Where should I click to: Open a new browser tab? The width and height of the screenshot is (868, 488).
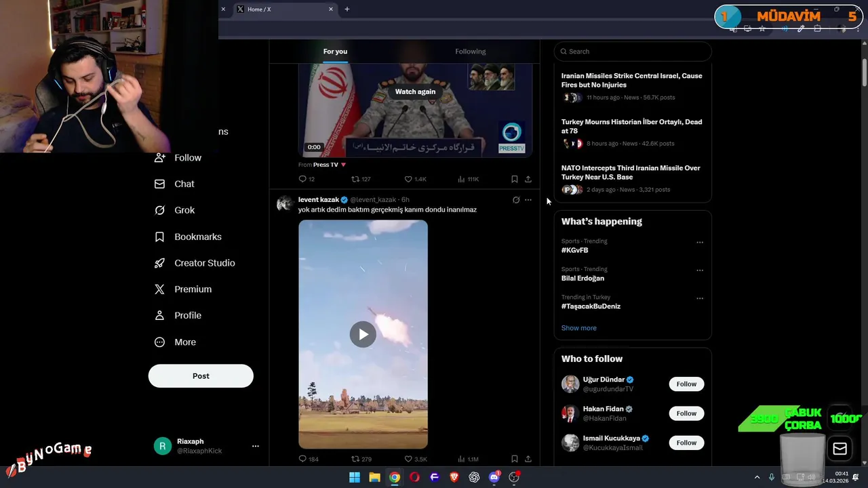pyautogui.click(x=347, y=9)
